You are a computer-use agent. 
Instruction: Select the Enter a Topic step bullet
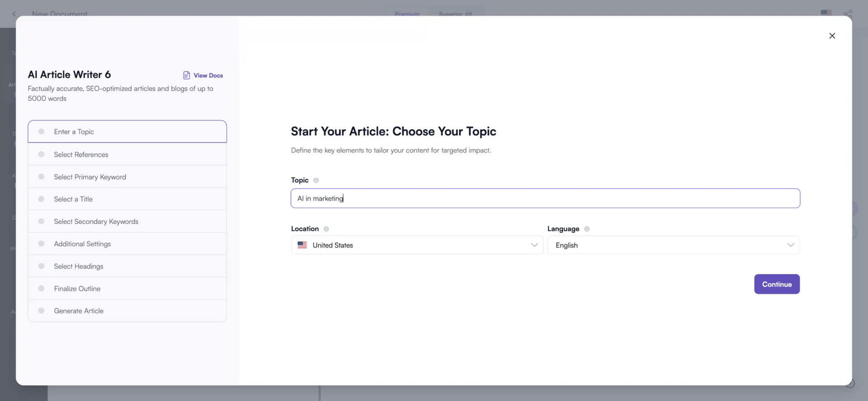pos(41,132)
